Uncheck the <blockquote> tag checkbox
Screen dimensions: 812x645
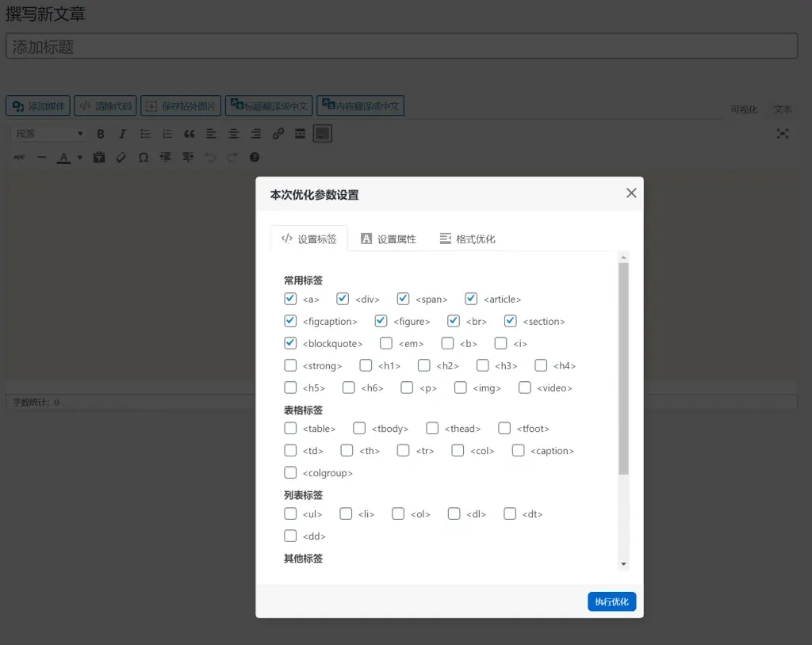[290, 343]
